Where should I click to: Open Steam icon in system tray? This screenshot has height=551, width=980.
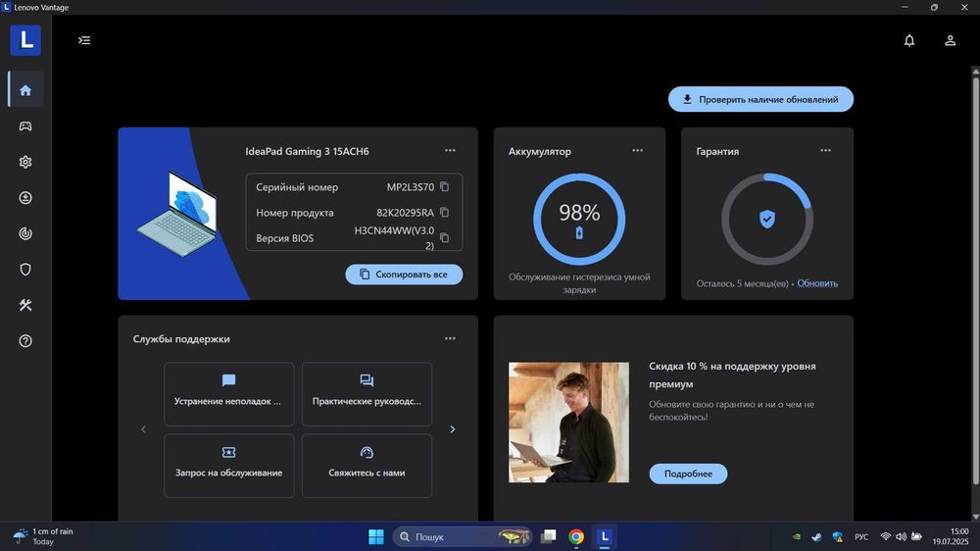coord(816,536)
